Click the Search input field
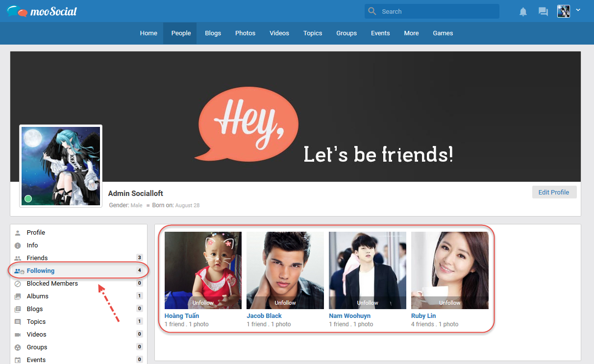The image size is (594, 364). 432,11
